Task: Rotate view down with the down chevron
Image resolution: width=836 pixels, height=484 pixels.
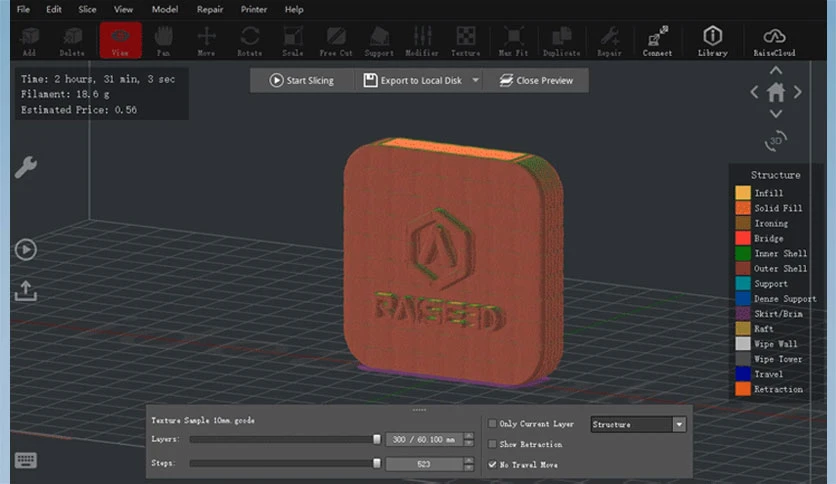Action: [x=776, y=114]
